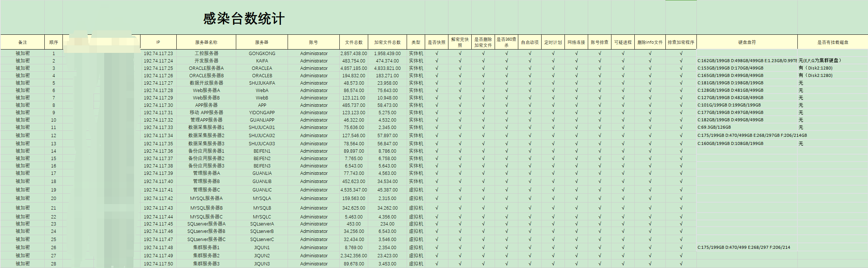The image size is (868, 268).
Task: Click the "加密文件总数" header cell
Action: (x=387, y=42)
